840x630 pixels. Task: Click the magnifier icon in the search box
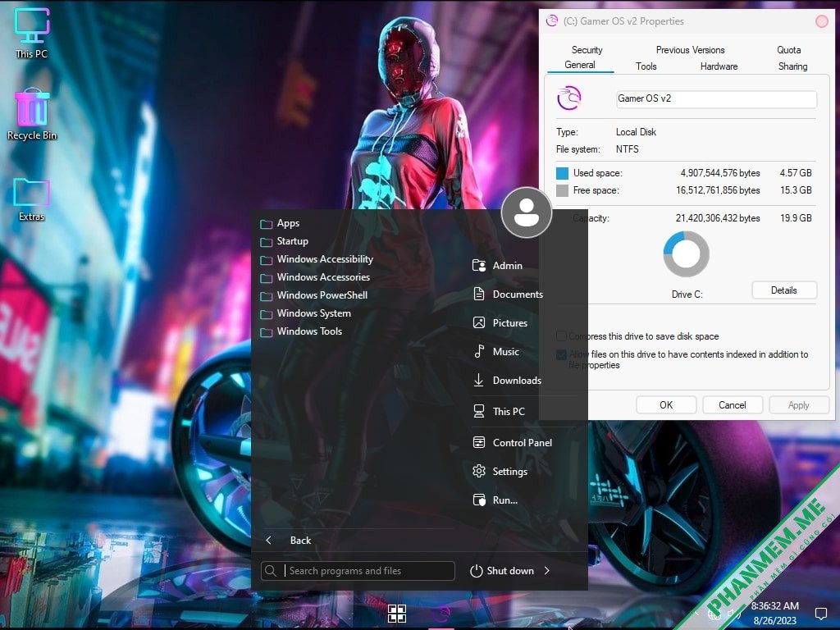271,571
